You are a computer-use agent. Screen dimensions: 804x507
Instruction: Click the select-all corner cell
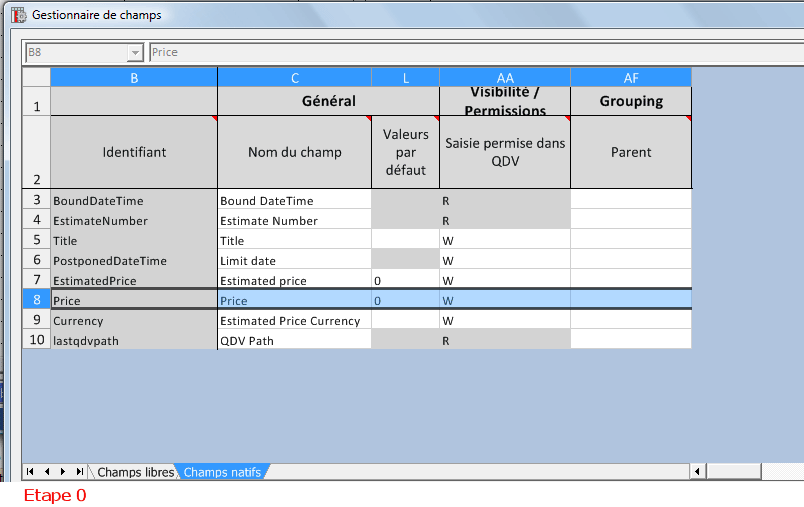coord(36,77)
